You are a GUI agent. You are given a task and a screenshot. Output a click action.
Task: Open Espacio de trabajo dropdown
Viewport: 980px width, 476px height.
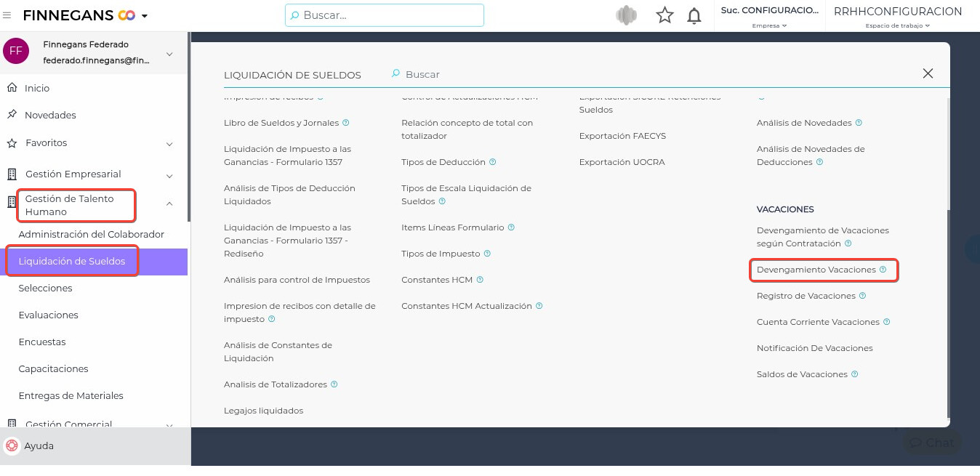[897, 25]
